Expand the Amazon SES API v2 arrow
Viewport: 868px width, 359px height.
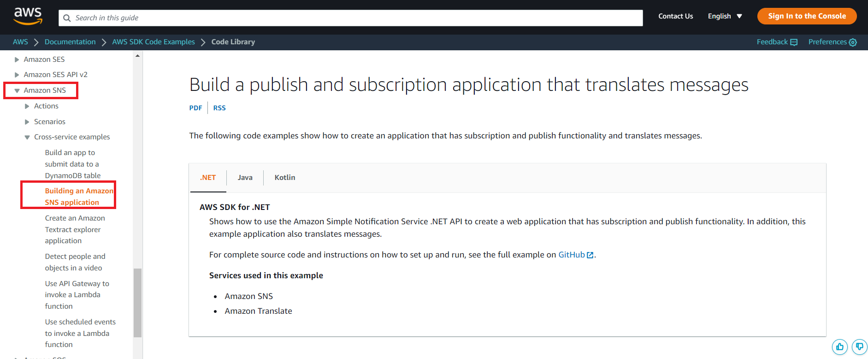coord(17,75)
